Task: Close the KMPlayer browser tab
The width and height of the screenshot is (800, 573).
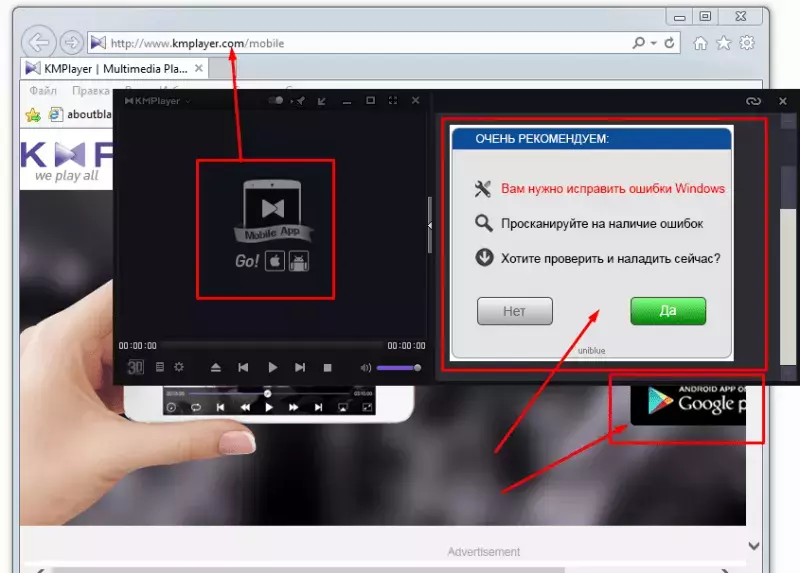Action: click(x=199, y=68)
